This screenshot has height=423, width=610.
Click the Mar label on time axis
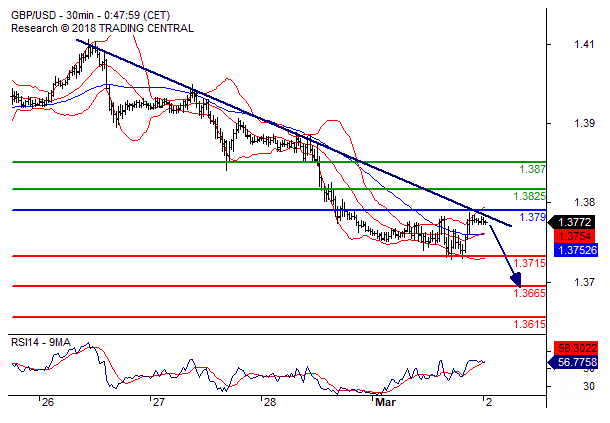(x=385, y=402)
